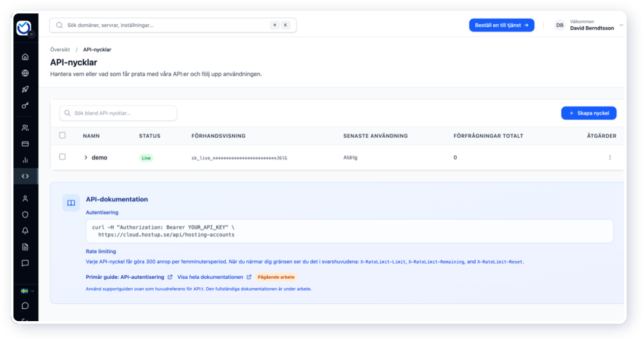Click the 'API-nycklar' breadcrumb
This screenshot has width=644, height=341.
click(x=97, y=49)
